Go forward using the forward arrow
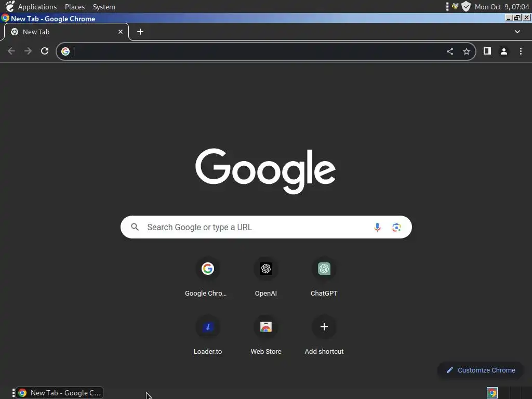This screenshot has height=399, width=532. (28, 51)
